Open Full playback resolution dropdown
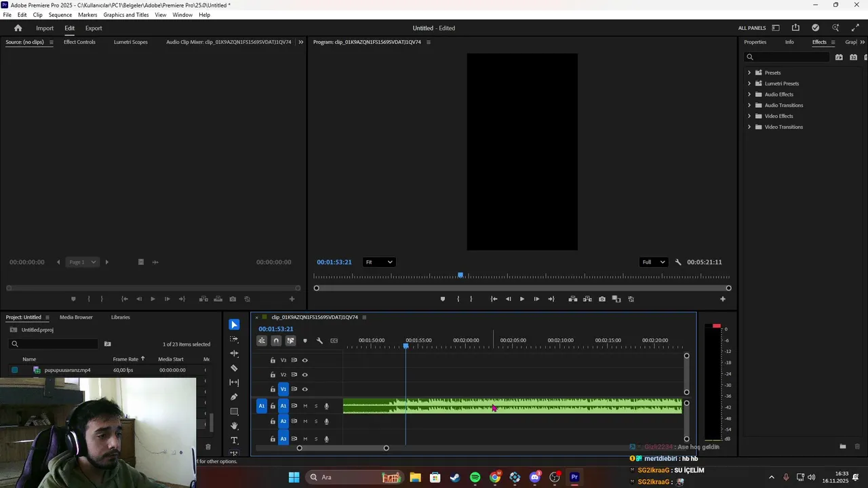The width and height of the screenshot is (868, 488). (654, 262)
